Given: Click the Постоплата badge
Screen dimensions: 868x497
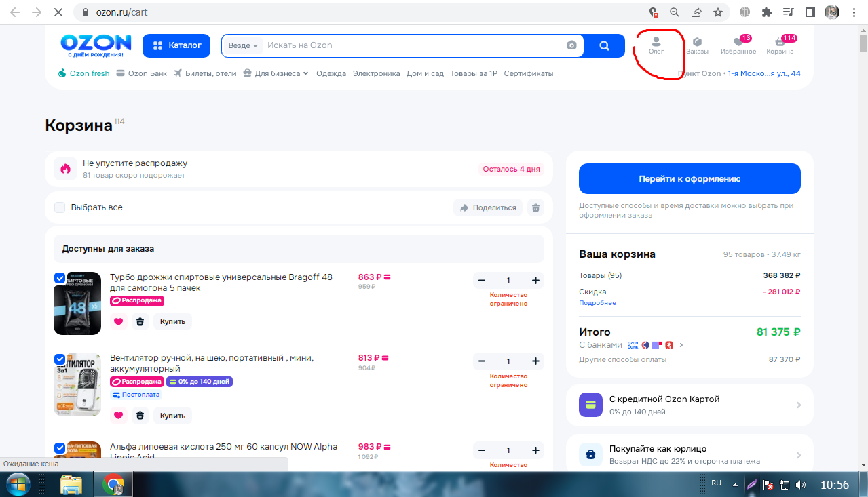Looking at the screenshot, I should point(136,394).
